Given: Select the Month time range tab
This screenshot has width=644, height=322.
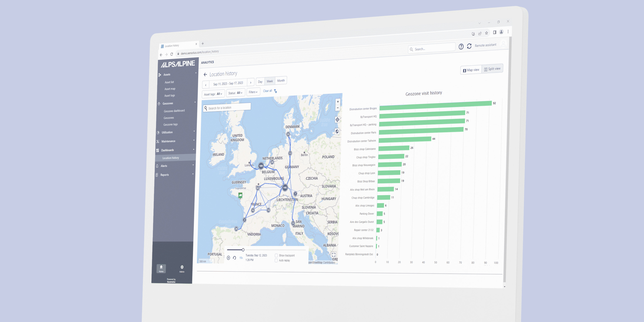Looking at the screenshot, I should [x=281, y=80].
